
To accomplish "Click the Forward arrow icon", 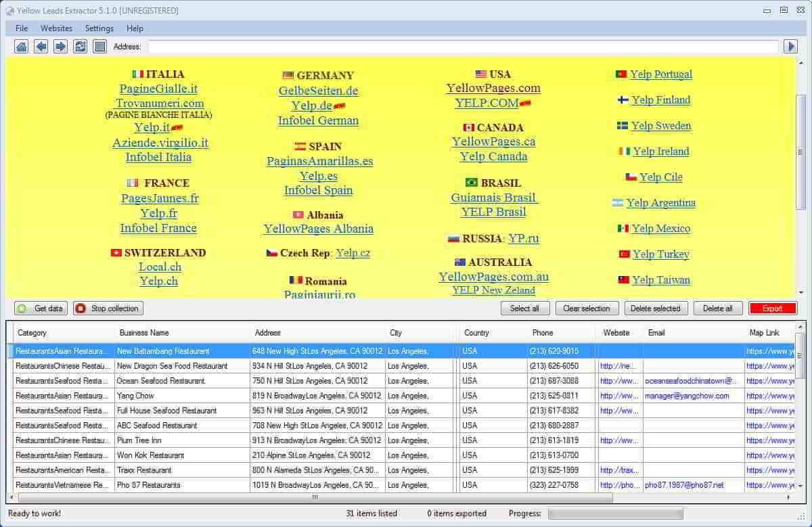I will click(60, 46).
